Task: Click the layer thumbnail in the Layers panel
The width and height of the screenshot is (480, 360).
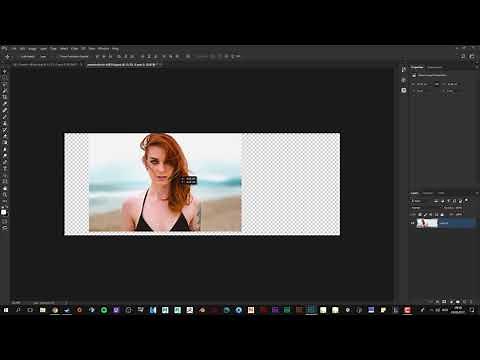Action: (427, 223)
